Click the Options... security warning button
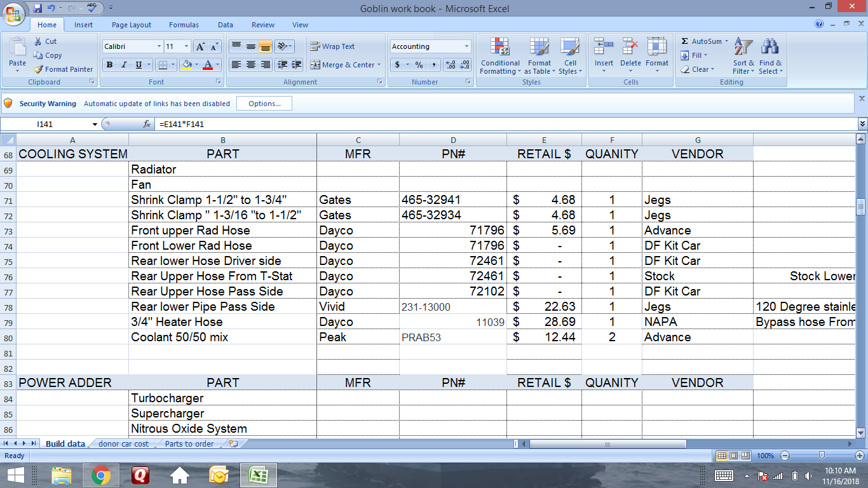 click(x=264, y=104)
